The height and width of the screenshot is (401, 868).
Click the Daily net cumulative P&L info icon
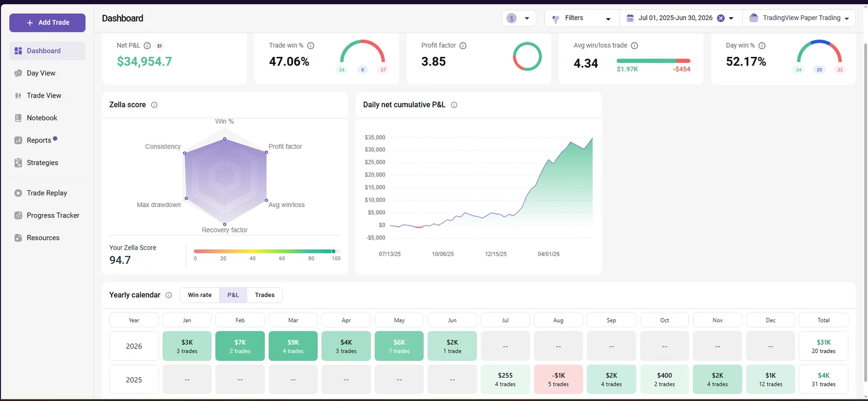click(x=454, y=105)
